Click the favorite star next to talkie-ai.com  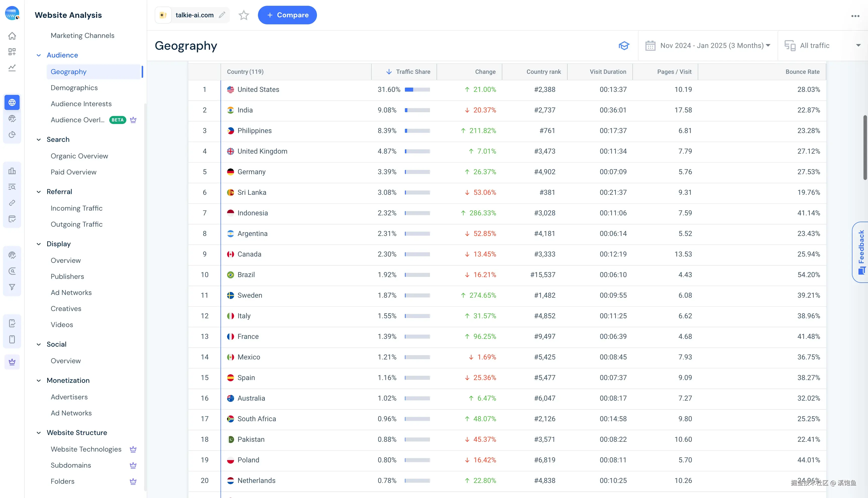(x=244, y=15)
